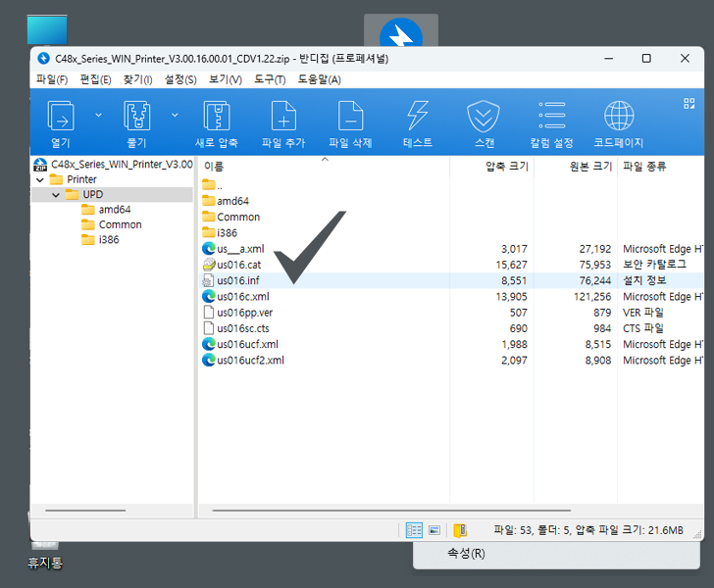Image resolution: width=714 pixels, height=588 pixels.
Task: Click the Bandizip desktop icon behind window
Action: tap(401, 31)
